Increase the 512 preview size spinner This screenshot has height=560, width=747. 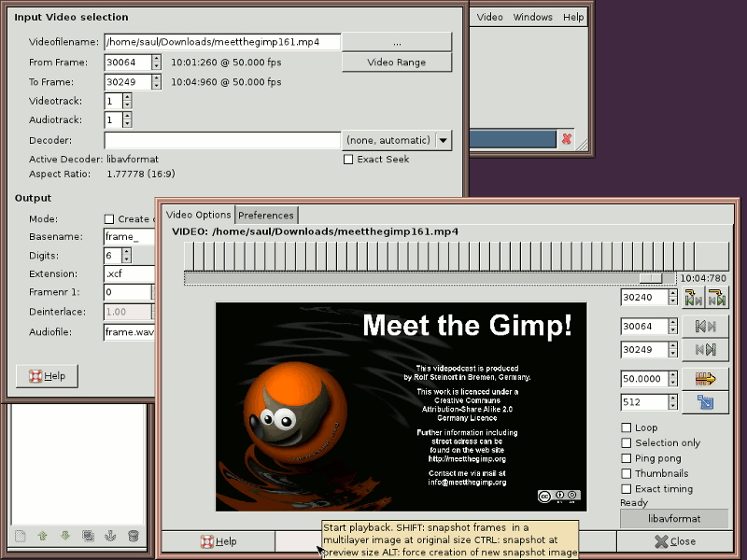point(672,399)
